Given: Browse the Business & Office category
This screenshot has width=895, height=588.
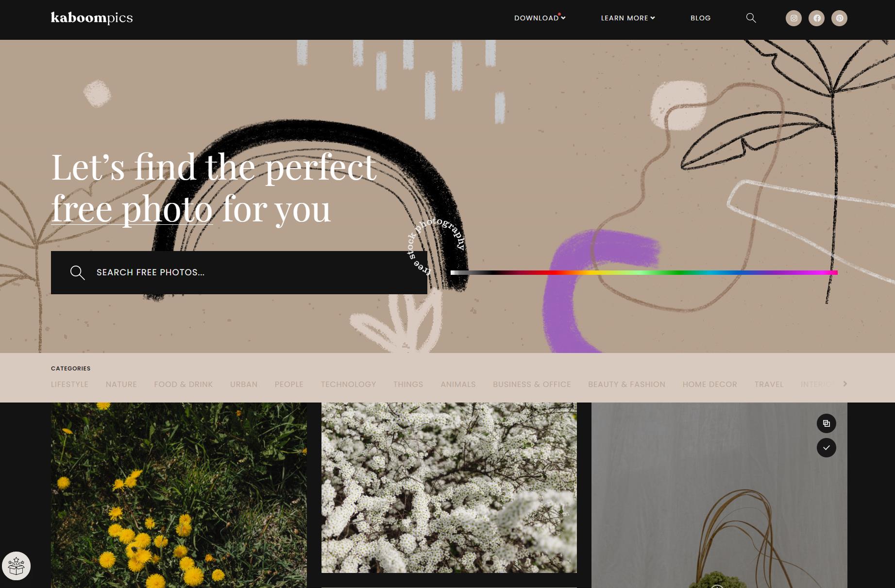Looking at the screenshot, I should tap(532, 384).
